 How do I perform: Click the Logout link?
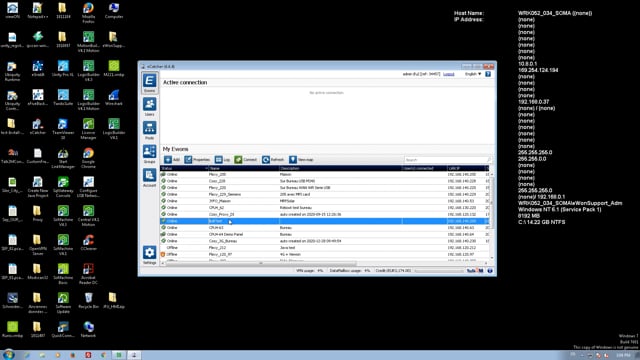coord(449,74)
